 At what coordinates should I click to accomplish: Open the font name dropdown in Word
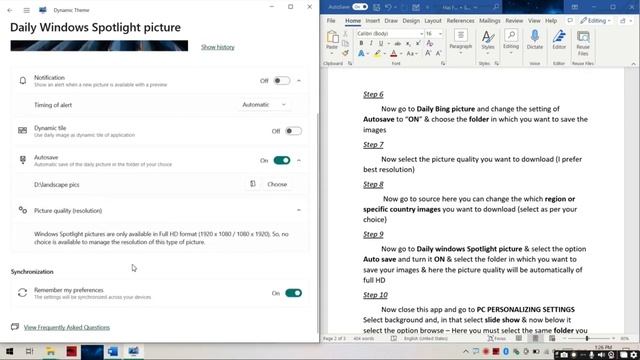421,33
